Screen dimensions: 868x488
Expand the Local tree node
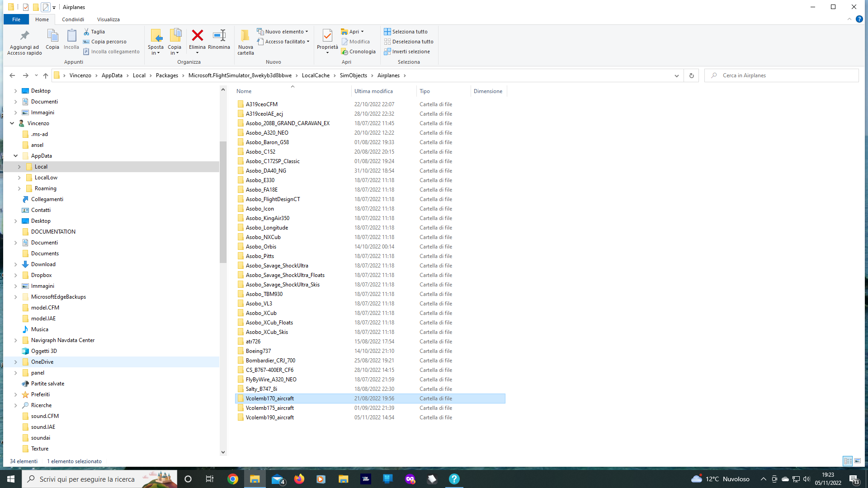(19, 167)
